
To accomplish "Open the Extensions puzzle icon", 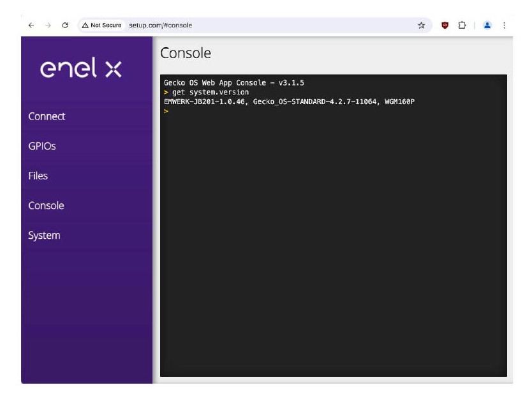I will click(x=462, y=26).
